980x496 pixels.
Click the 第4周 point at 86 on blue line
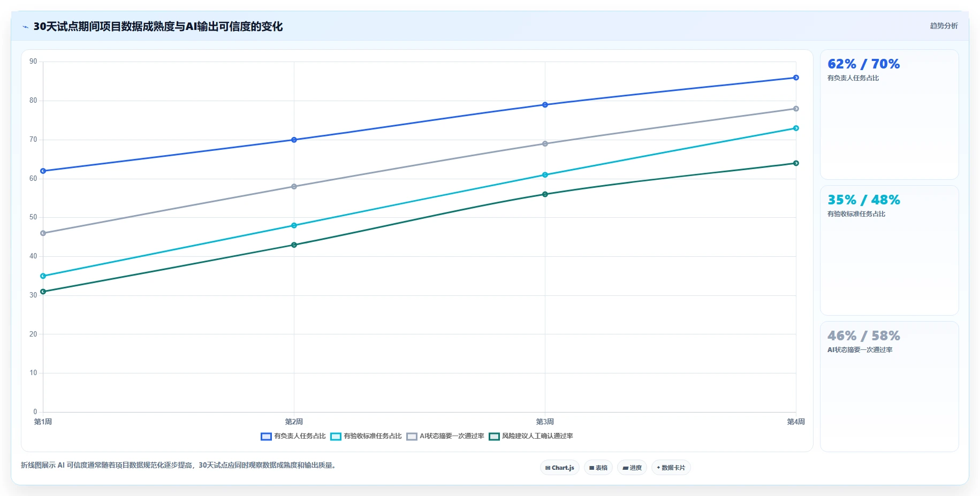point(796,78)
